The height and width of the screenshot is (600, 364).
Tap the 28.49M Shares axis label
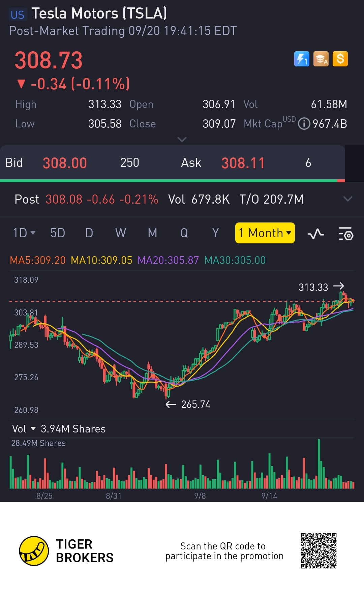click(x=38, y=443)
